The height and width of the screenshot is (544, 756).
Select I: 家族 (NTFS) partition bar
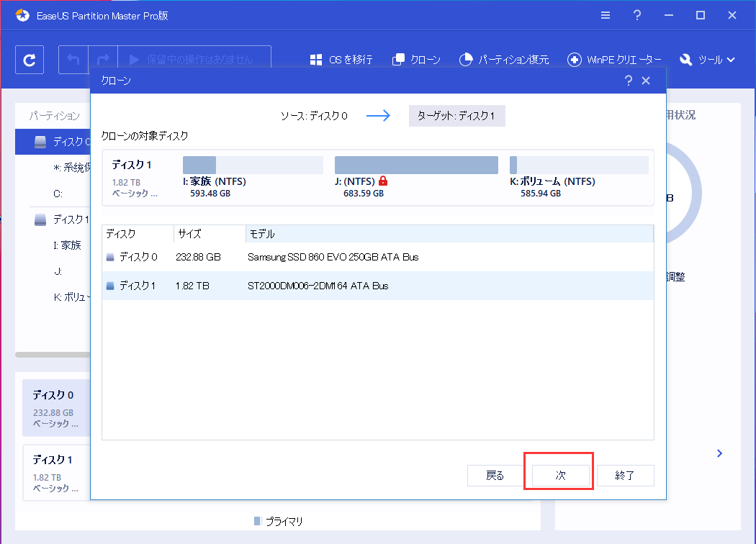click(253, 166)
